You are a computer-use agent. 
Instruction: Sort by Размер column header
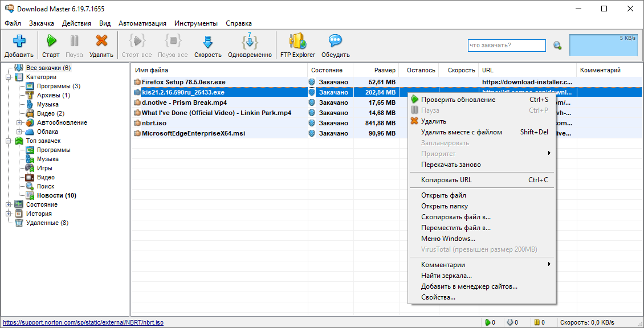coord(376,70)
